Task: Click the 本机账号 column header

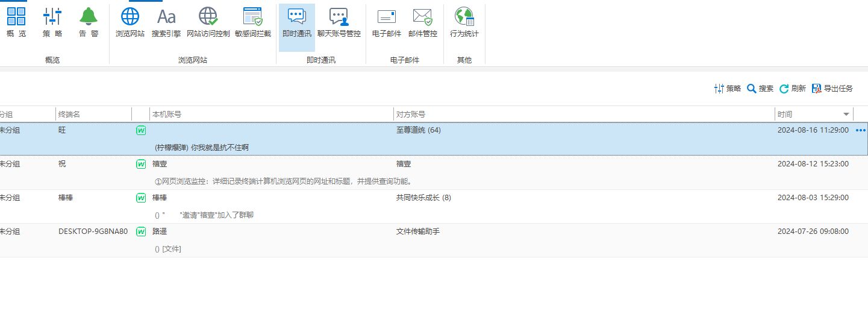Action: click(x=272, y=114)
